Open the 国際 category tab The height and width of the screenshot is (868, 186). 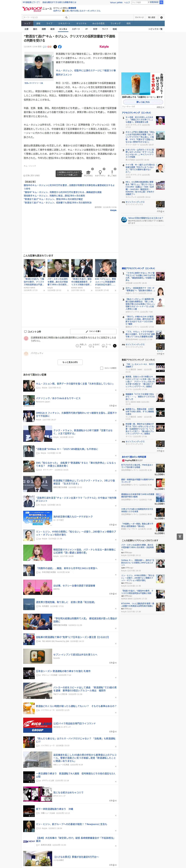pos(44,29)
